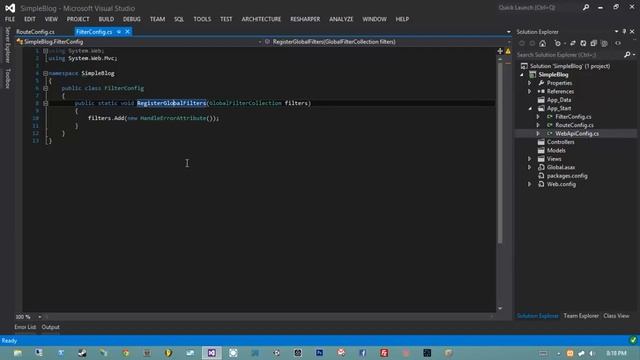Click the Controllers folder icon
The height and width of the screenshot is (360, 640).
[541, 142]
